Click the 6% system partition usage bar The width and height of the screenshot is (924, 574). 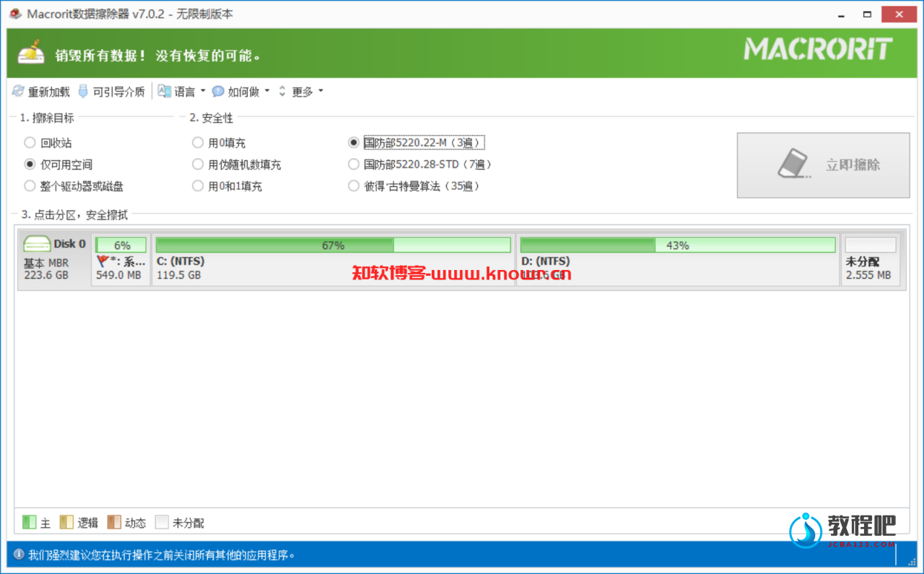121,245
